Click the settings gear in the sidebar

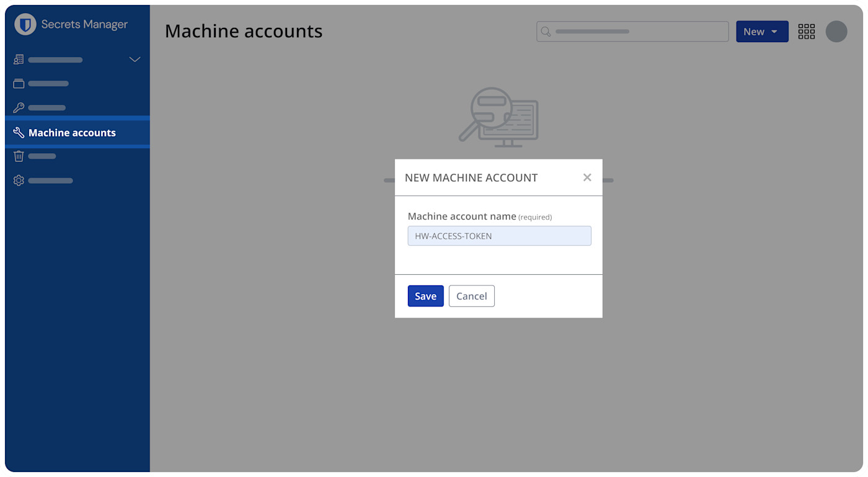pyautogui.click(x=18, y=180)
